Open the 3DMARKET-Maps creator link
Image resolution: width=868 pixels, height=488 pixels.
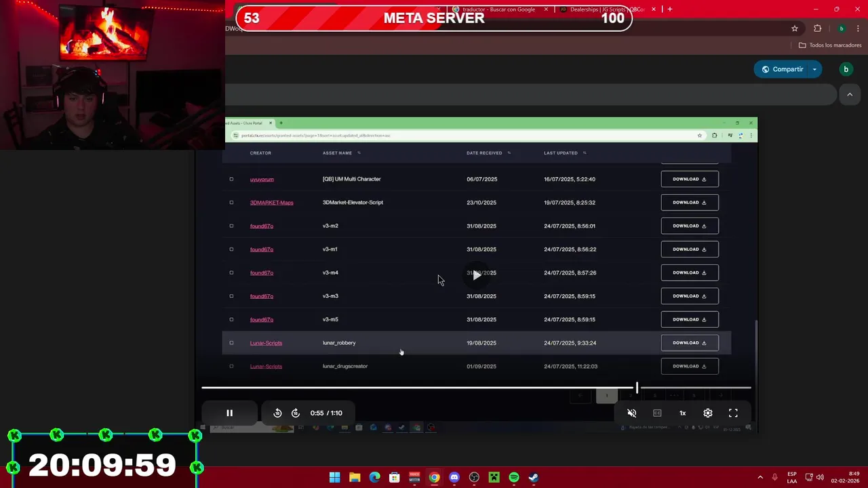click(x=271, y=203)
